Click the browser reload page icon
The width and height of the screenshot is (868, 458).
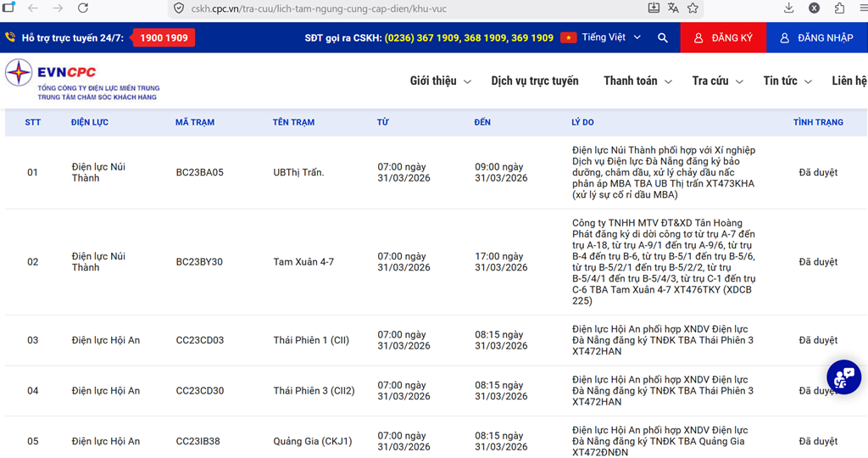coord(83,8)
